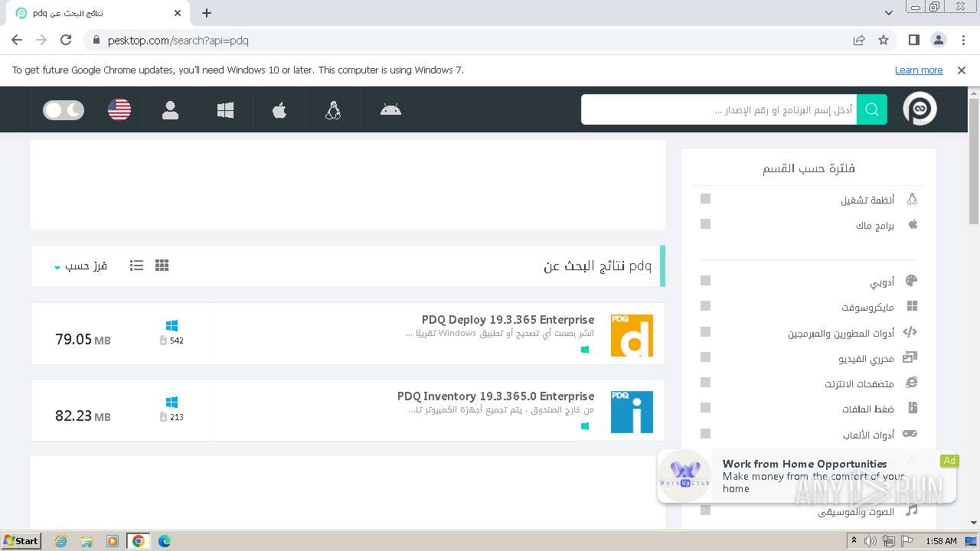This screenshot has height=551, width=980.
Task: Dismiss the Chrome update notification bar
Action: [x=962, y=70]
